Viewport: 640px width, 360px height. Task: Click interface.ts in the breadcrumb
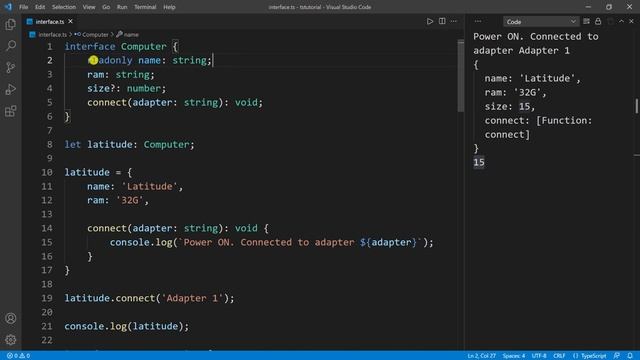pos(52,35)
